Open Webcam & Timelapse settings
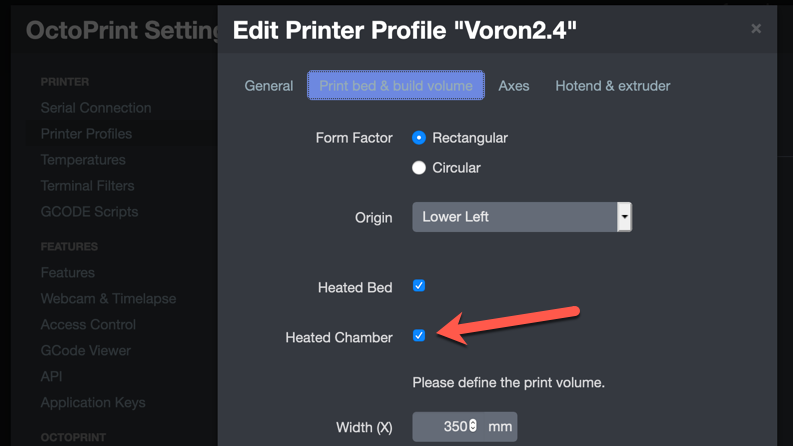Image resolution: width=793 pixels, height=446 pixels. tap(108, 299)
